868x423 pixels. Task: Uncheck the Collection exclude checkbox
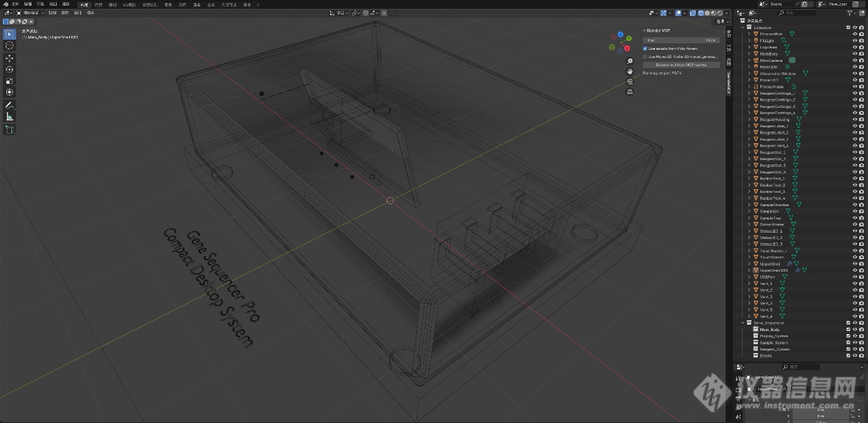pyautogui.click(x=848, y=27)
